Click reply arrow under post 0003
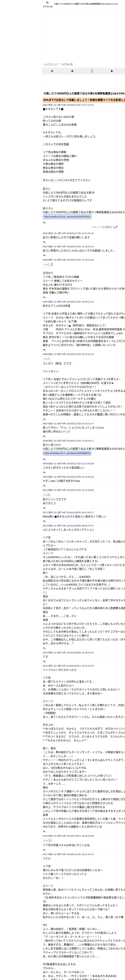 pyautogui.click(x=44, y=256)
